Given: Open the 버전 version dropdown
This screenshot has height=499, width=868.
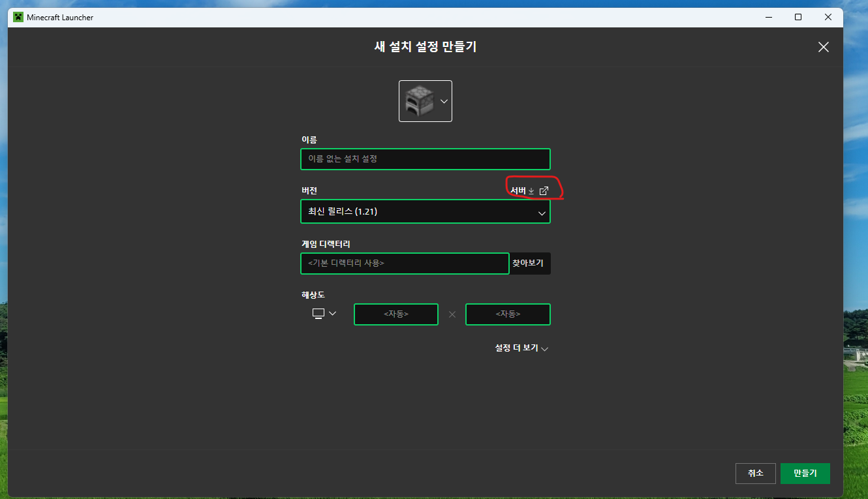Looking at the screenshot, I should [x=426, y=211].
